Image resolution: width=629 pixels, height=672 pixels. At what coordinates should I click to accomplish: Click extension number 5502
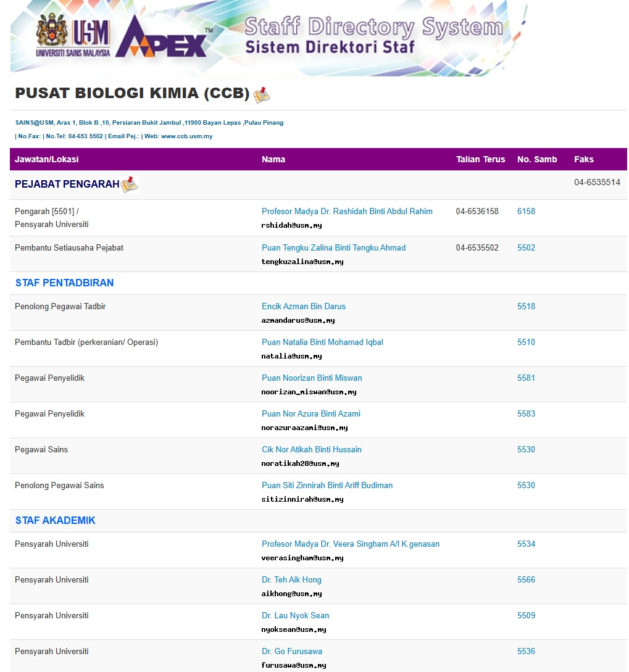coord(526,247)
